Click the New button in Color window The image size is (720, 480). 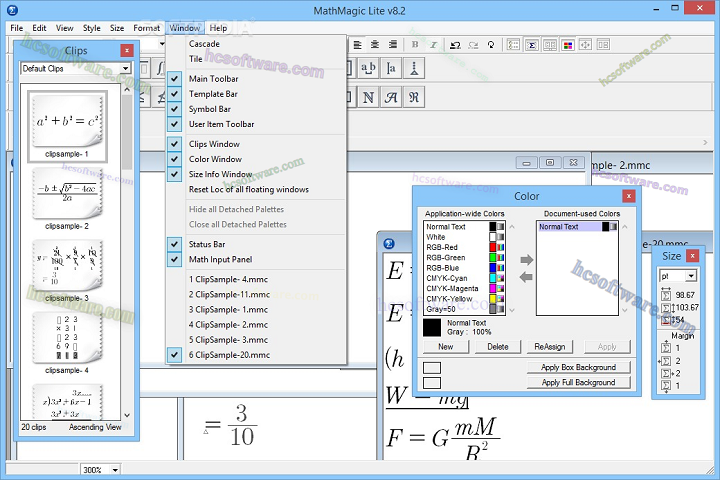tap(445, 347)
